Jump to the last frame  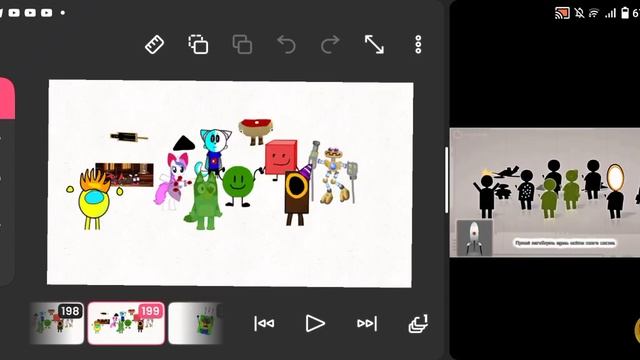(367, 324)
